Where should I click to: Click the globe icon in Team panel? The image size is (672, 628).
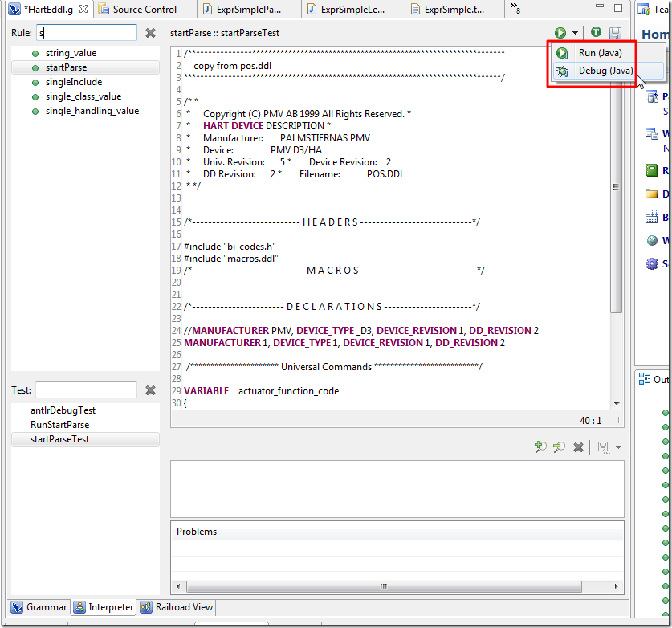(652, 240)
